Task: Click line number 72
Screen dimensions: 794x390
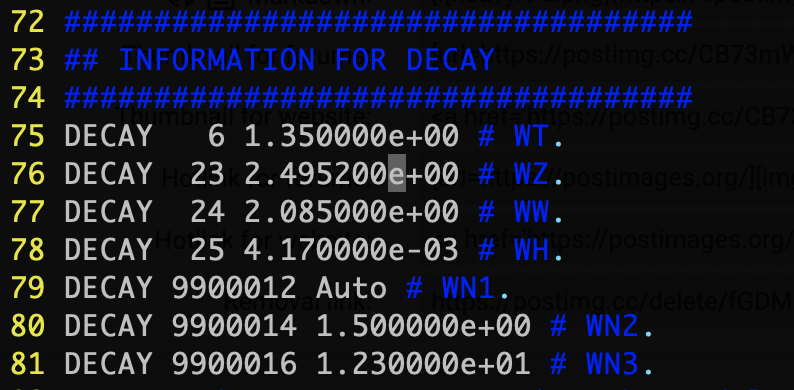Action: click(28, 21)
